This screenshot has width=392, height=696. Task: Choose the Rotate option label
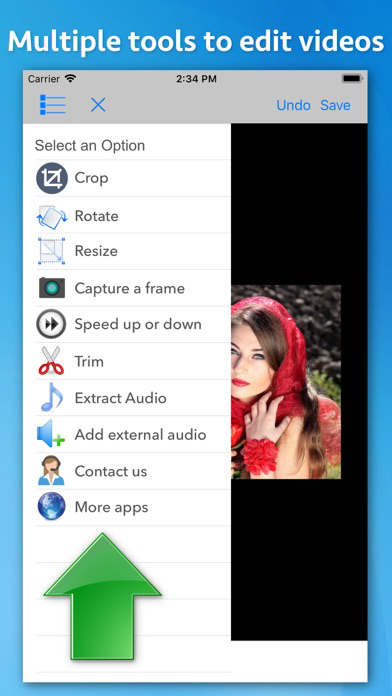coord(96,216)
